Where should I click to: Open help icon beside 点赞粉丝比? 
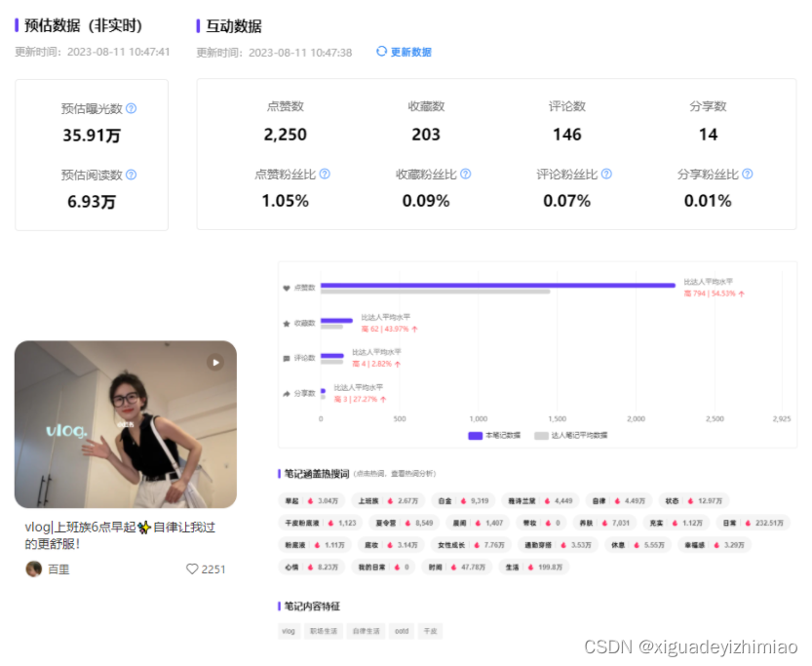pyautogui.click(x=325, y=174)
